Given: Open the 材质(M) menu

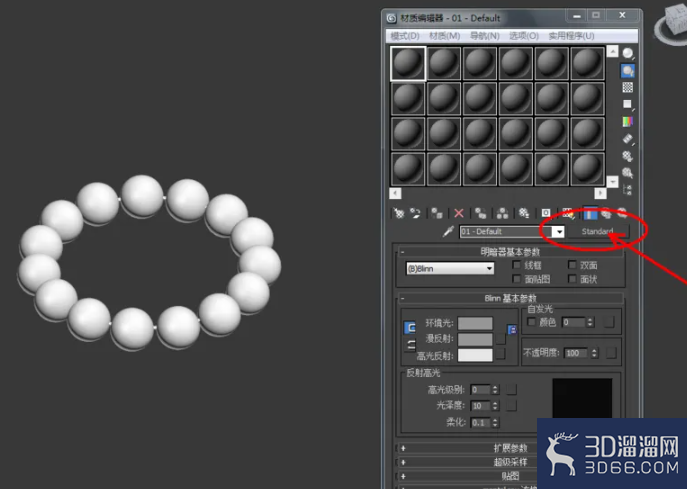Looking at the screenshot, I should coord(444,36).
